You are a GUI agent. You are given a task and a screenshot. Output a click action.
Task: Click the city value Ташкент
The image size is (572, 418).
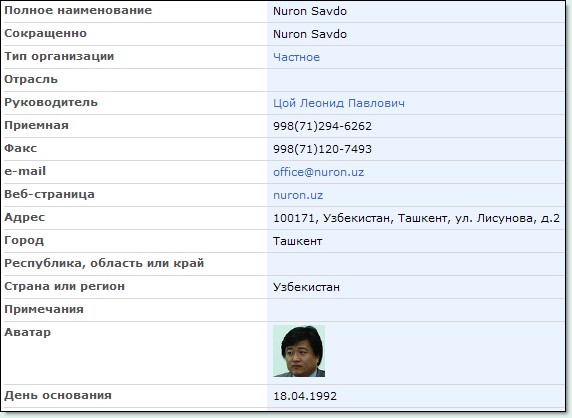298,241
